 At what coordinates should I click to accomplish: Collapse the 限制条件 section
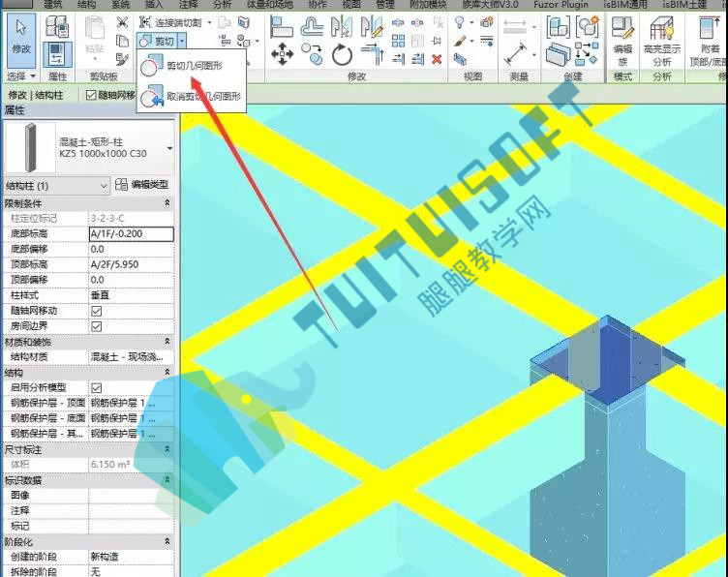coord(167,203)
